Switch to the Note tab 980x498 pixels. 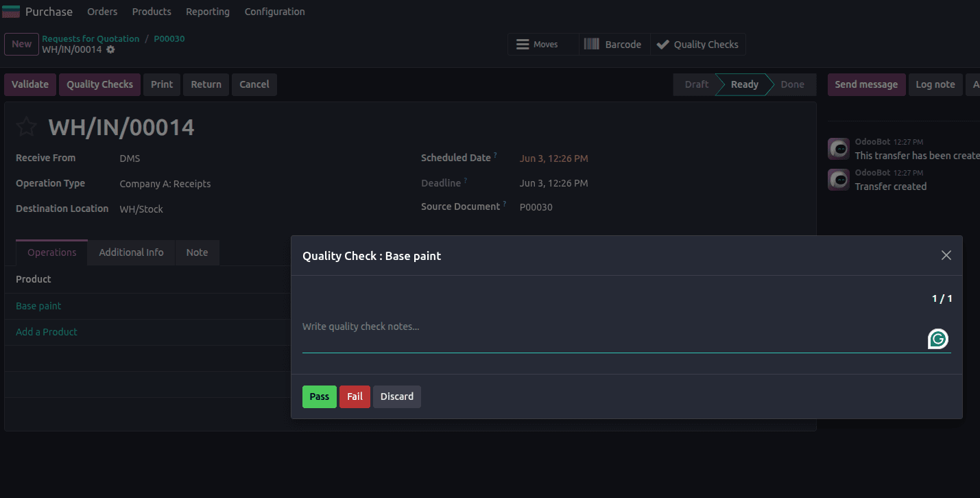pos(197,252)
